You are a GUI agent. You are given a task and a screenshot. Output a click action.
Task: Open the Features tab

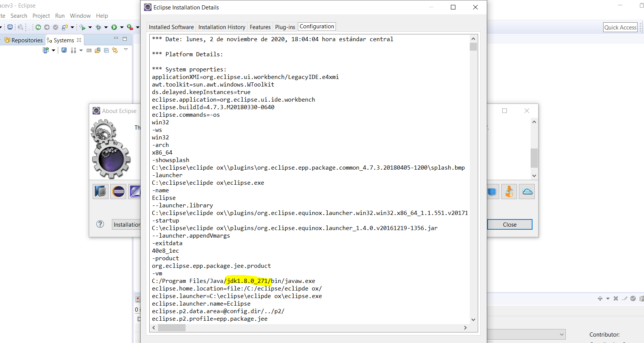260,27
